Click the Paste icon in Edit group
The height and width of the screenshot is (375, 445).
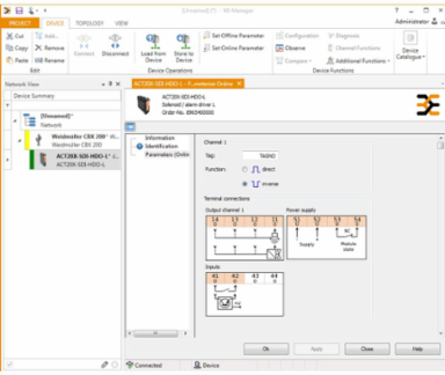tap(10, 60)
